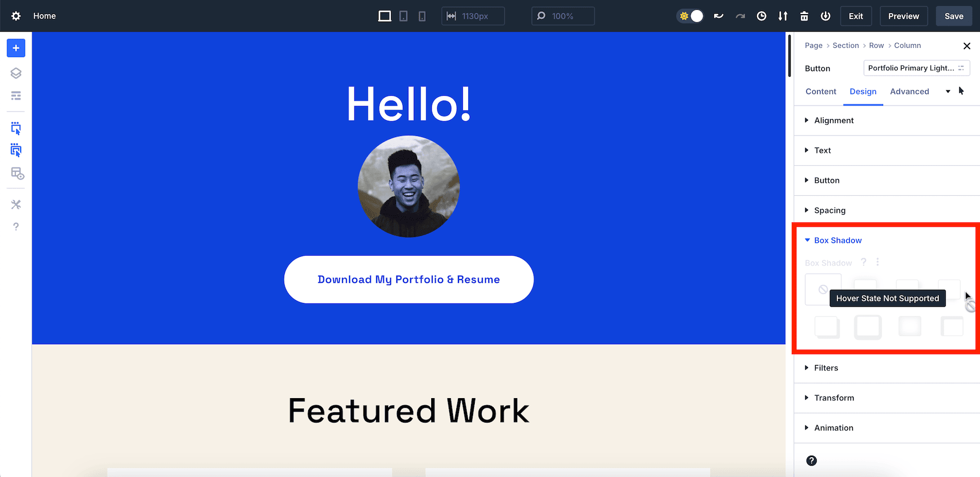Image resolution: width=980 pixels, height=477 pixels.
Task: Expand the Transform section
Action: [x=887, y=398]
